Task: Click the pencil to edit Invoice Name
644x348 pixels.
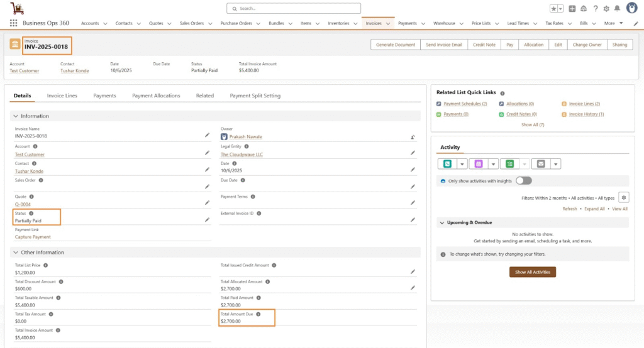Action: (x=207, y=135)
